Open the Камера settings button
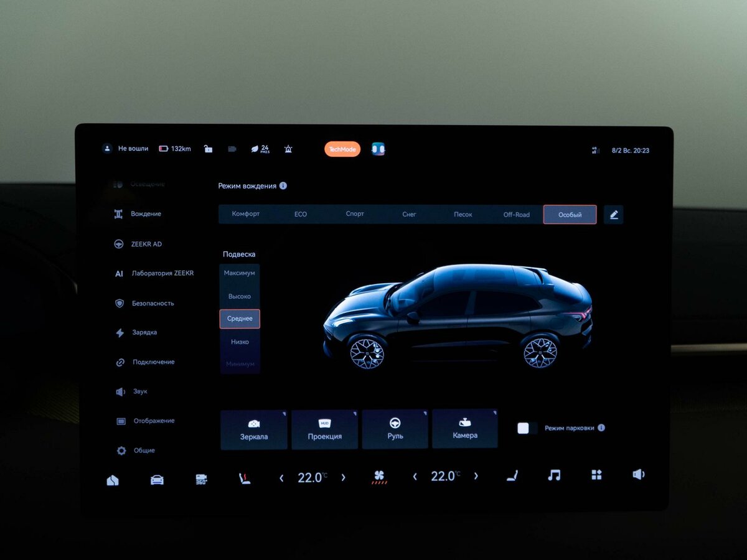This screenshot has height=560, width=747. [x=465, y=429]
